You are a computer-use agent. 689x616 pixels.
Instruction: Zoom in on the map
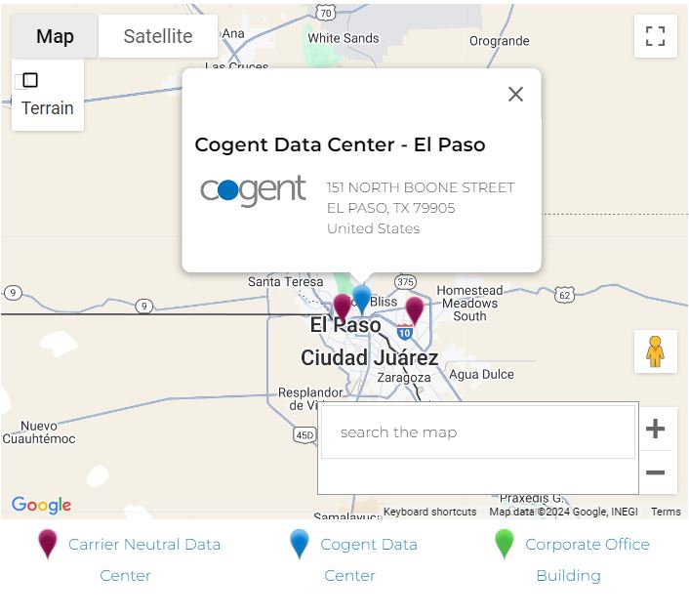pyautogui.click(x=655, y=429)
